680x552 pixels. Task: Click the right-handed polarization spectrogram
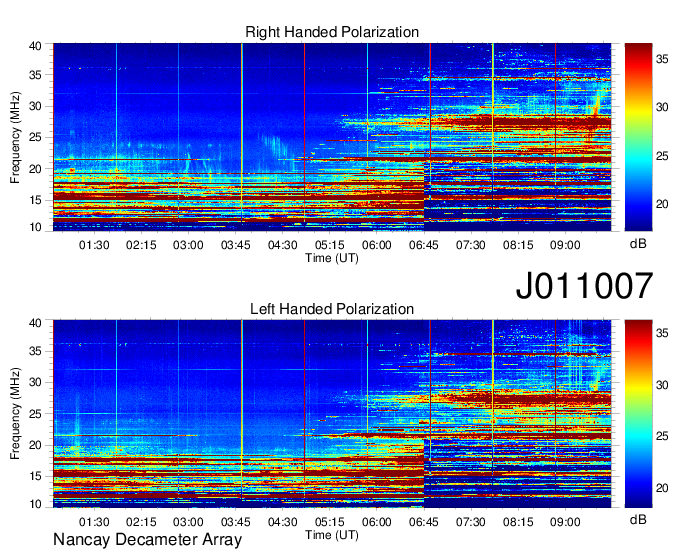332,137
